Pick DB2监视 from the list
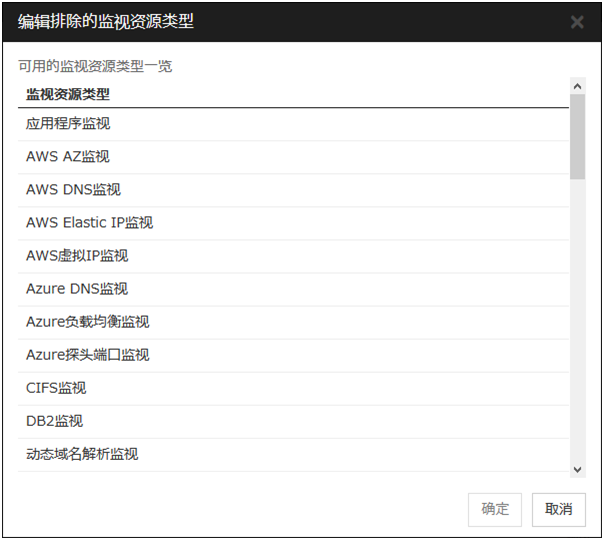The image size is (604, 540). (x=54, y=421)
